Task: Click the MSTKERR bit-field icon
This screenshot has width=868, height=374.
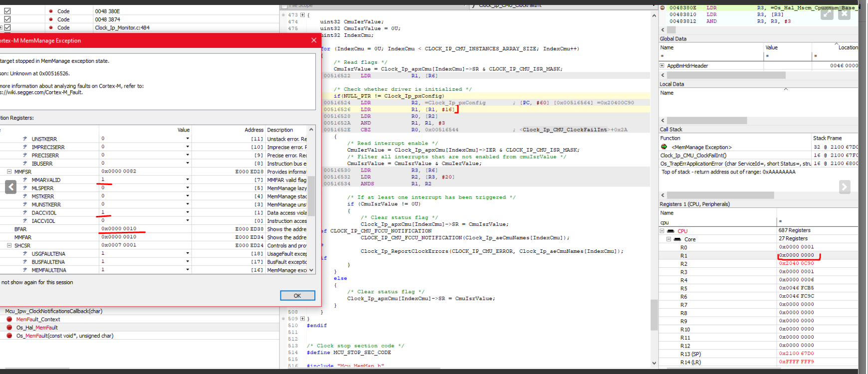Action: click(25, 196)
